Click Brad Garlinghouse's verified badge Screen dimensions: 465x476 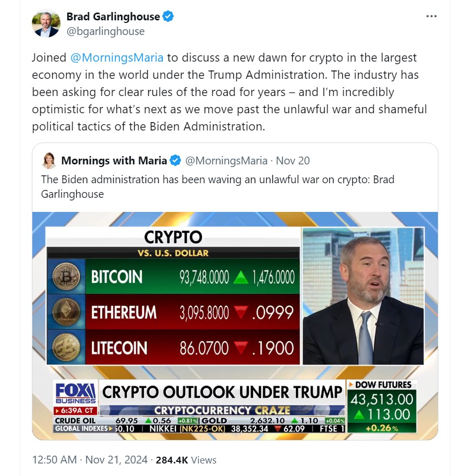pos(168,16)
